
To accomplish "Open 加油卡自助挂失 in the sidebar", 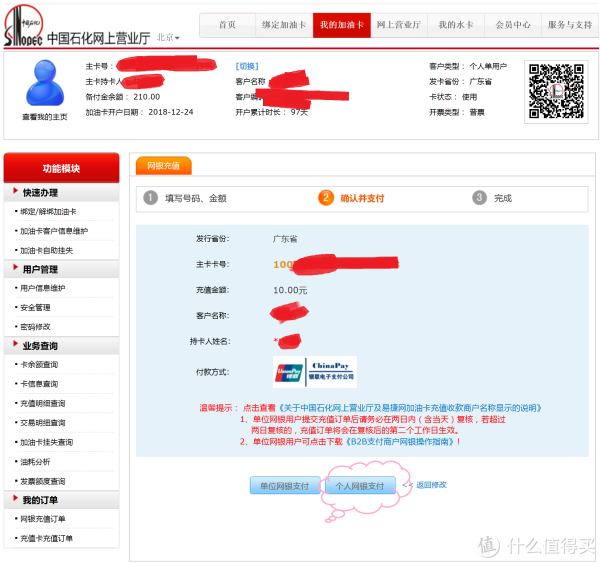I will [46, 251].
